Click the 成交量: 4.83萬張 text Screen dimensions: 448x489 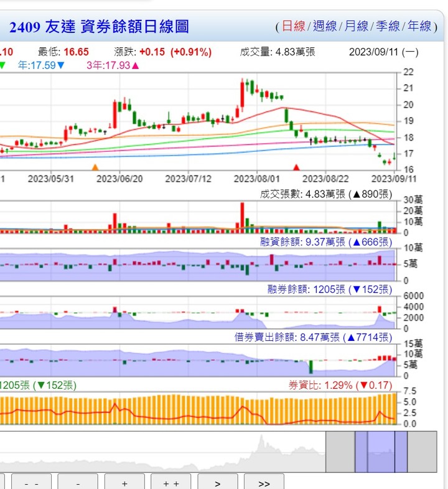coord(278,52)
